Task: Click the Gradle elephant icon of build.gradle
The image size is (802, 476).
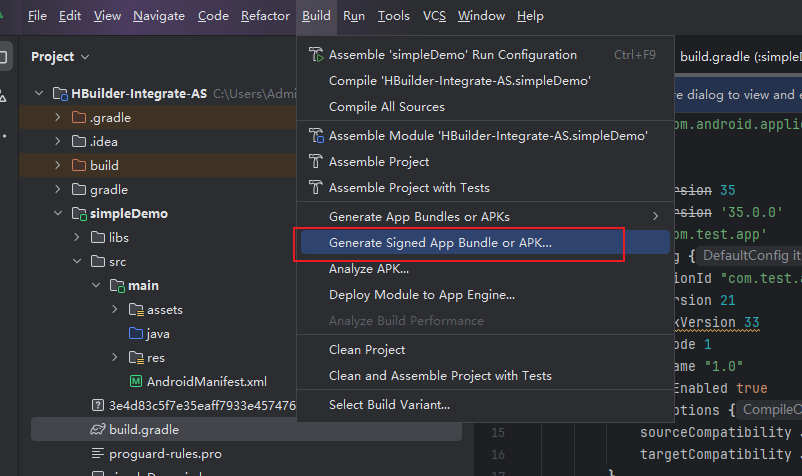Action: tap(98, 429)
